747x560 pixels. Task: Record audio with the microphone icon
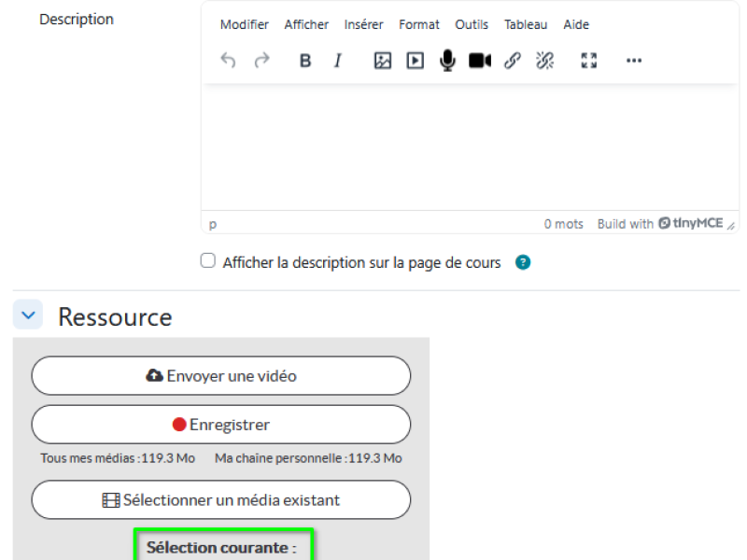coord(447,61)
